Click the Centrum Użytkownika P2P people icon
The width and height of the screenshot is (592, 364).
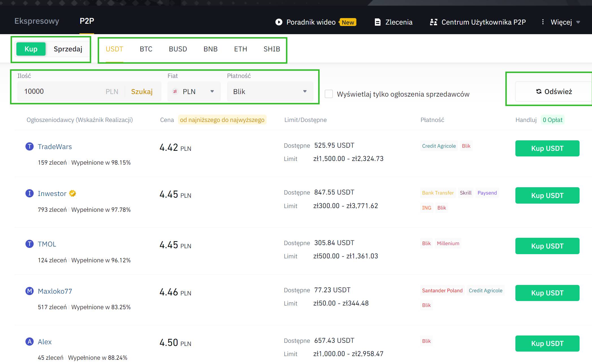pyautogui.click(x=433, y=22)
